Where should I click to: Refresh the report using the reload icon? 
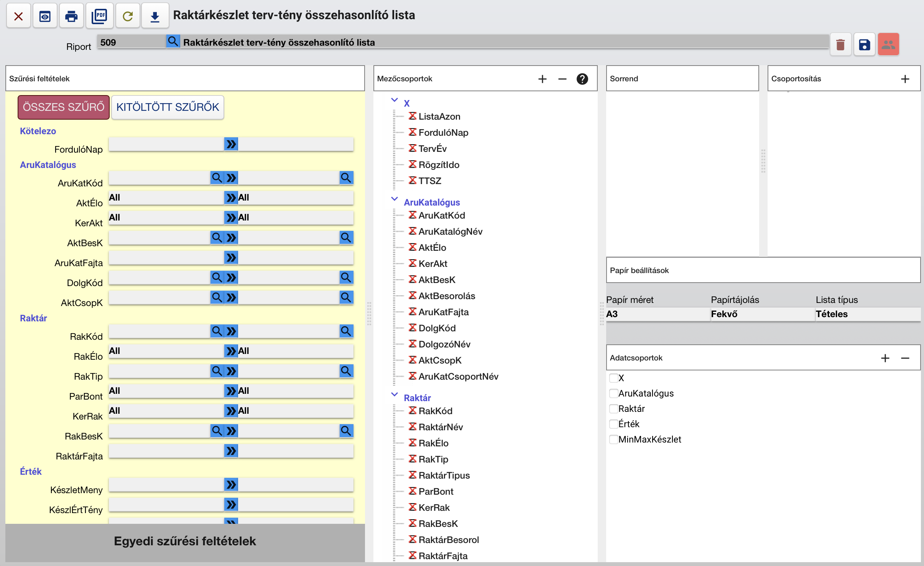pos(128,16)
